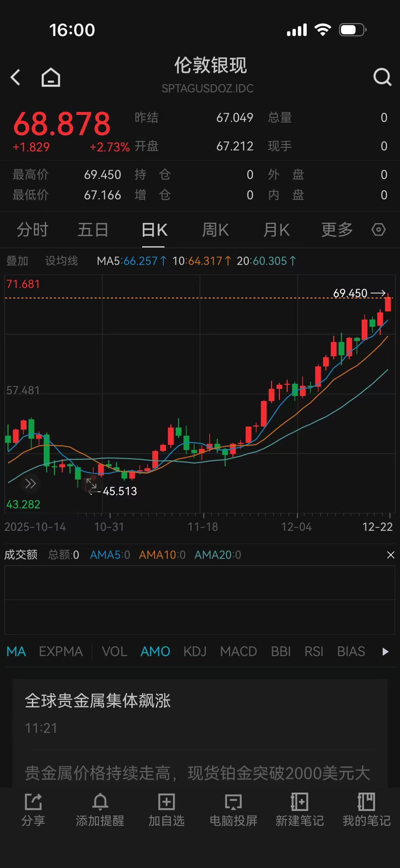Tap the back arrow icon
The height and width of the screenshot is (868, 400).
[x=16, y=77]
